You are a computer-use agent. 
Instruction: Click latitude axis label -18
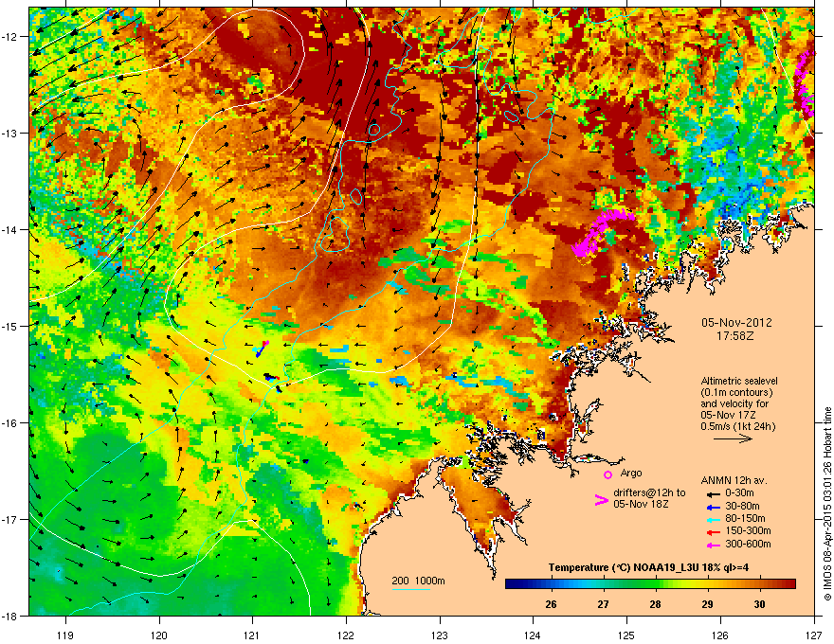click(10, 616)
